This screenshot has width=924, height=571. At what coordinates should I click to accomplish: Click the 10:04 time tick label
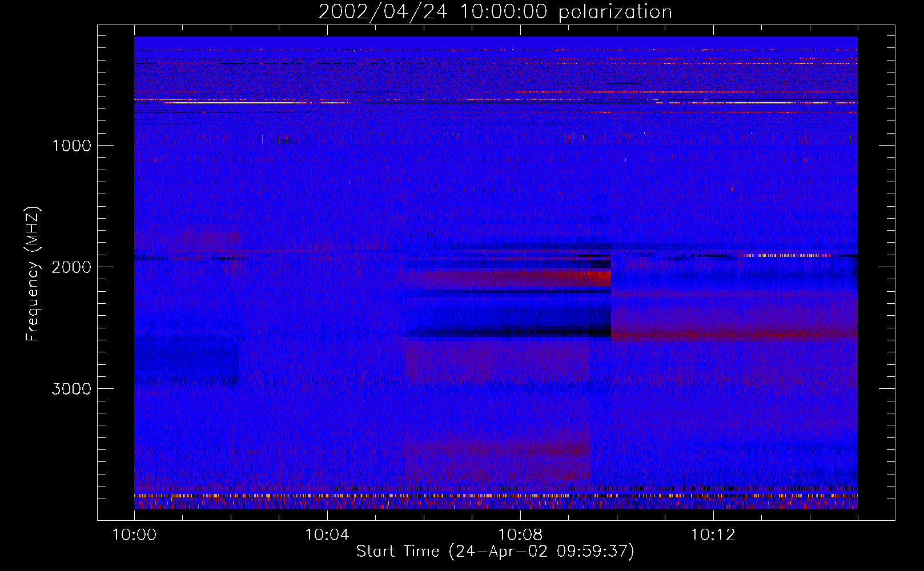[327, 535]
